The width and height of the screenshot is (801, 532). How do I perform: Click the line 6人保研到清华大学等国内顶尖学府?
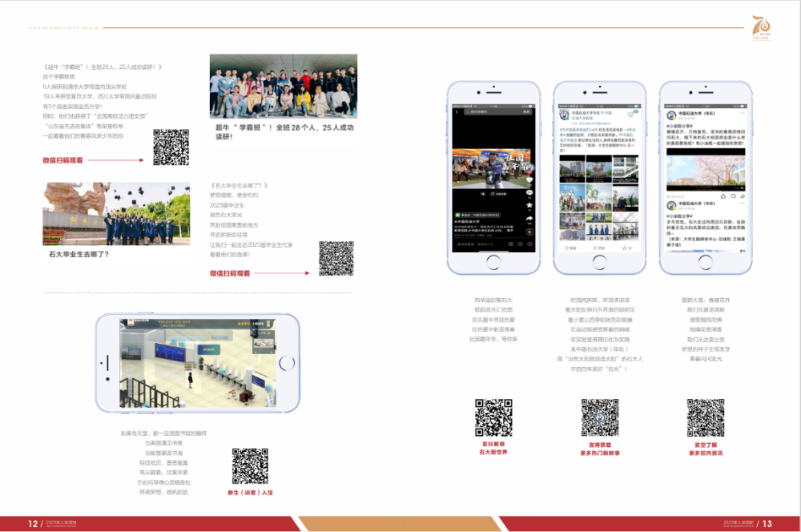(x=85, y=87)
